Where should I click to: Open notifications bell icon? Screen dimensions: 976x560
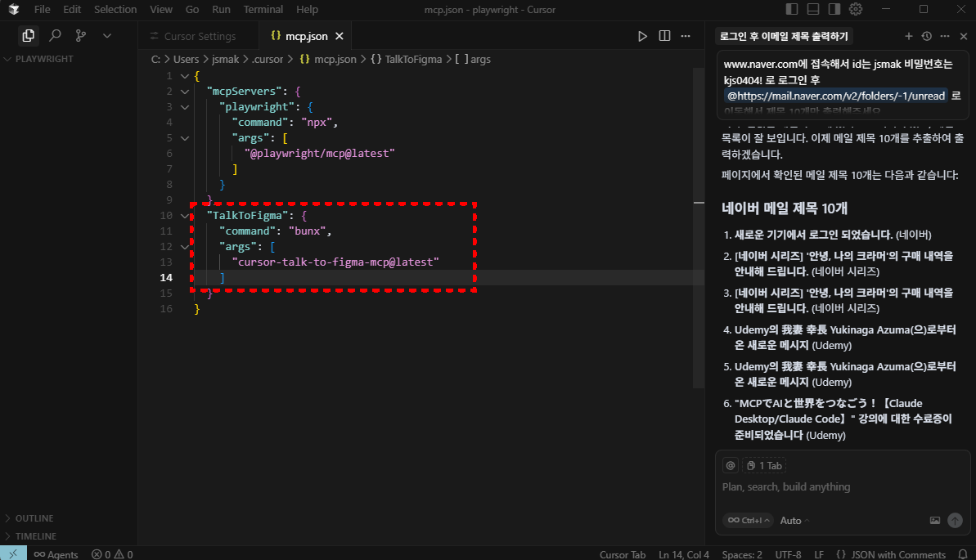(963, 553)
